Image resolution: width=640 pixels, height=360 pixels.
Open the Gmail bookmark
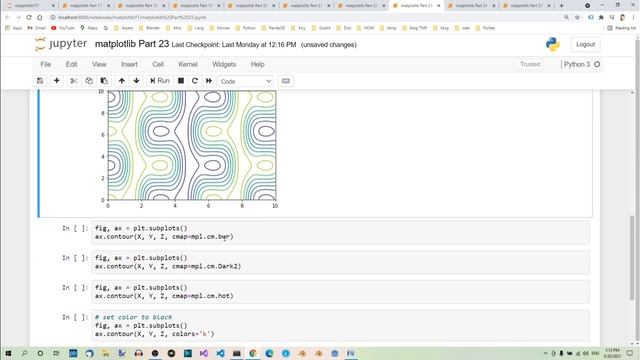36,28
